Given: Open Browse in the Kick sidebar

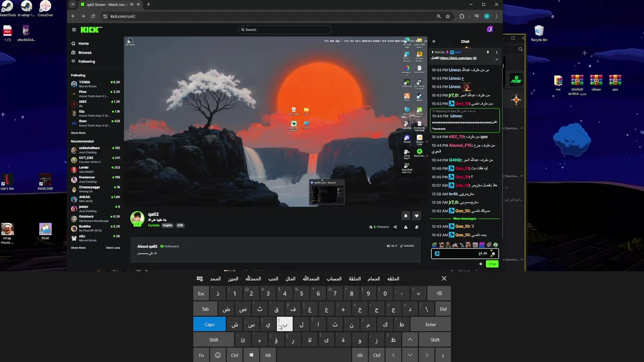Looking at the screenshot, I should tap(82, 52).
